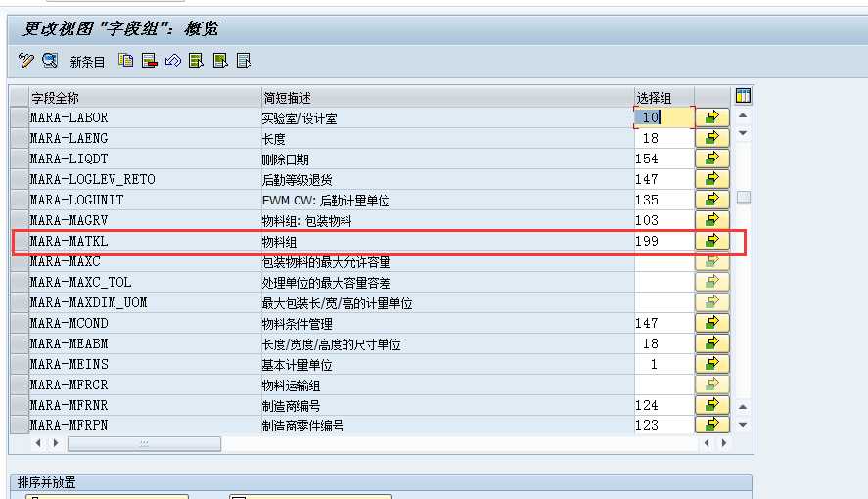Screen dimensions: 868x499
Task: Click the MARA-MFRGR field name cell
Action: point(145,384)
